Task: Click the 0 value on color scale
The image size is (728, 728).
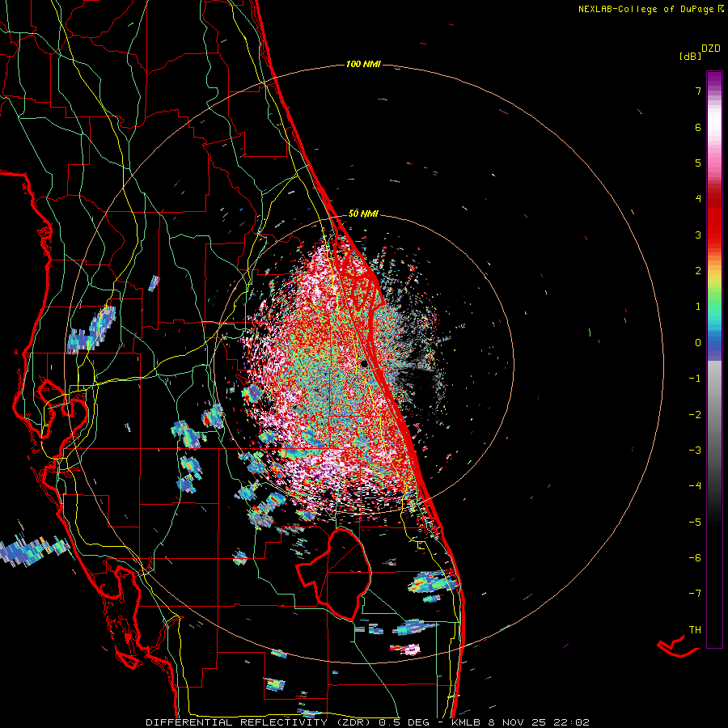Action: tap(698, 343)
